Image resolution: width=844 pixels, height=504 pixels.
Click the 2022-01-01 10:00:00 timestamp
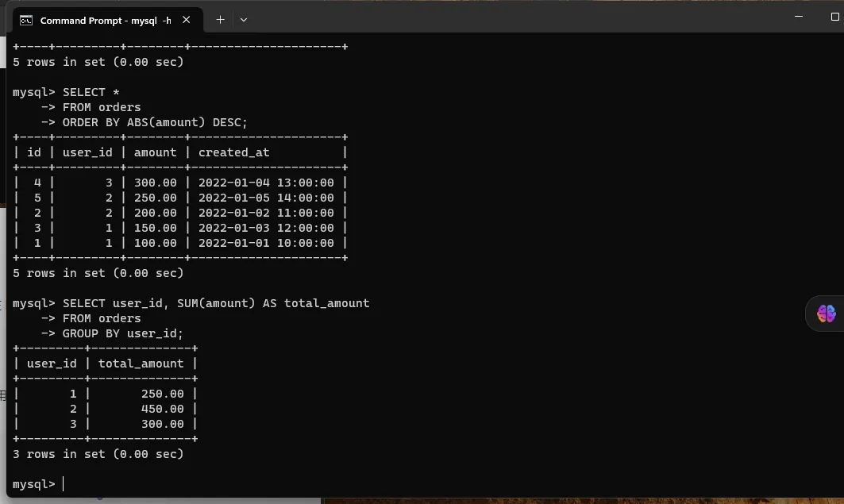point(266,243)
